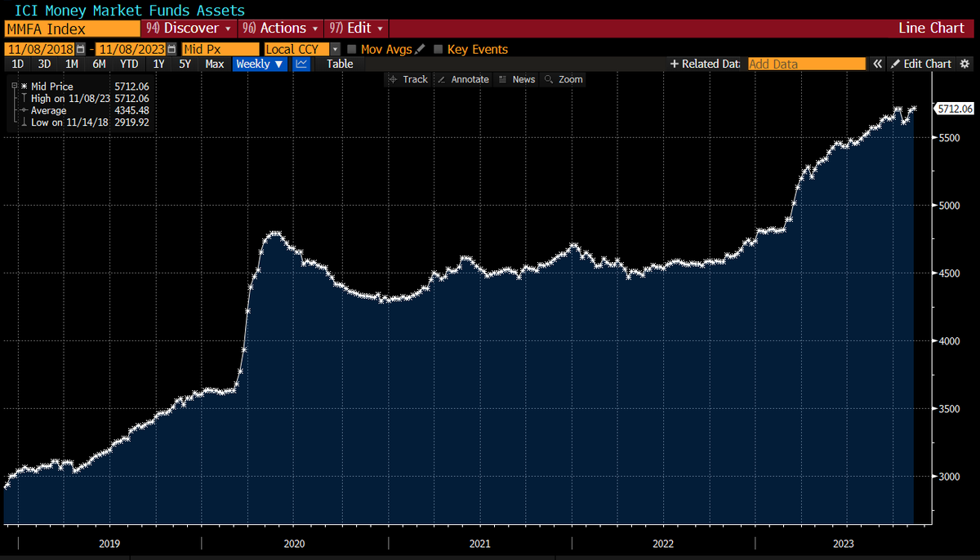Open the Weekly periodicity dropdown

[x=260, y=64]
